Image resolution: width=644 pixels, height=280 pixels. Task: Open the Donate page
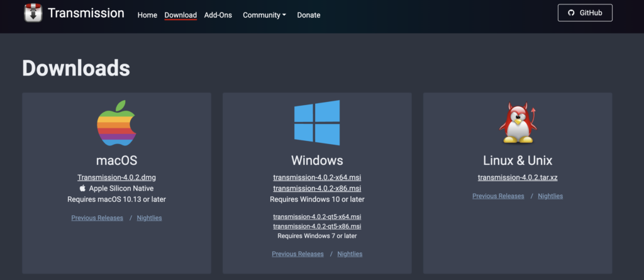click(x=308, y=15)
